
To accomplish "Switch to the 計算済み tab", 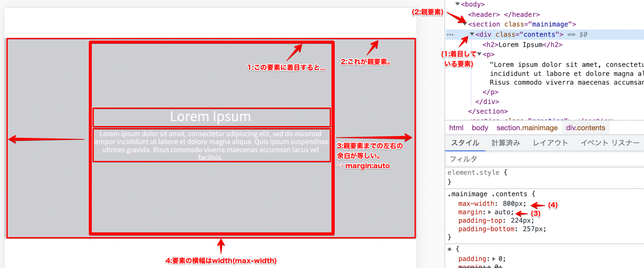I will pos(506,143).
